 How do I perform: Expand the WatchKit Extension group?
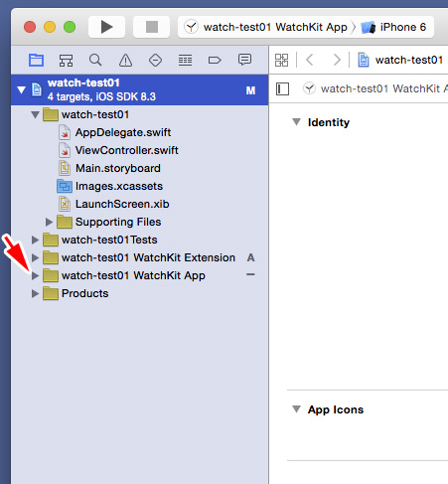pyautogui.click(x=35, y=257)
